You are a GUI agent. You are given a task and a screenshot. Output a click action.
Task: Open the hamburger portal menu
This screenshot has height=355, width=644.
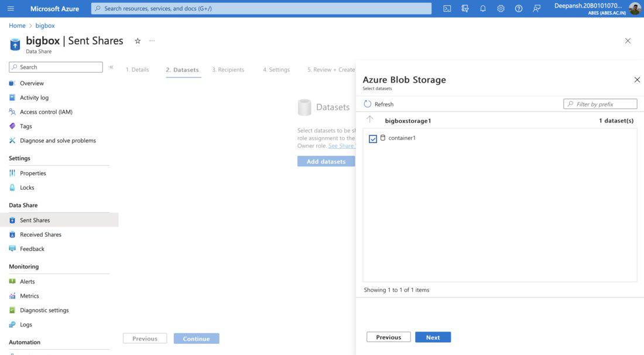[x=11, y=9]
